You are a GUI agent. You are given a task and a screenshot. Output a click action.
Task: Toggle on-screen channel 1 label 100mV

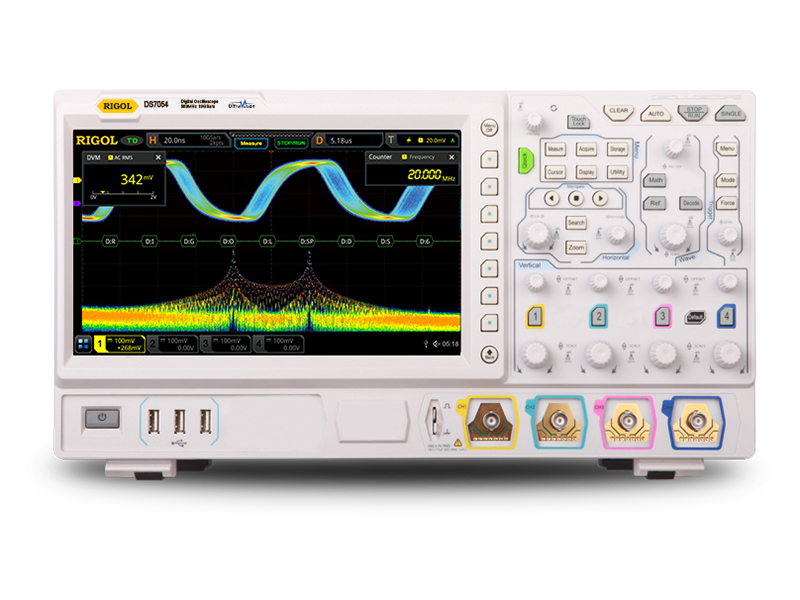coord(119,344)
